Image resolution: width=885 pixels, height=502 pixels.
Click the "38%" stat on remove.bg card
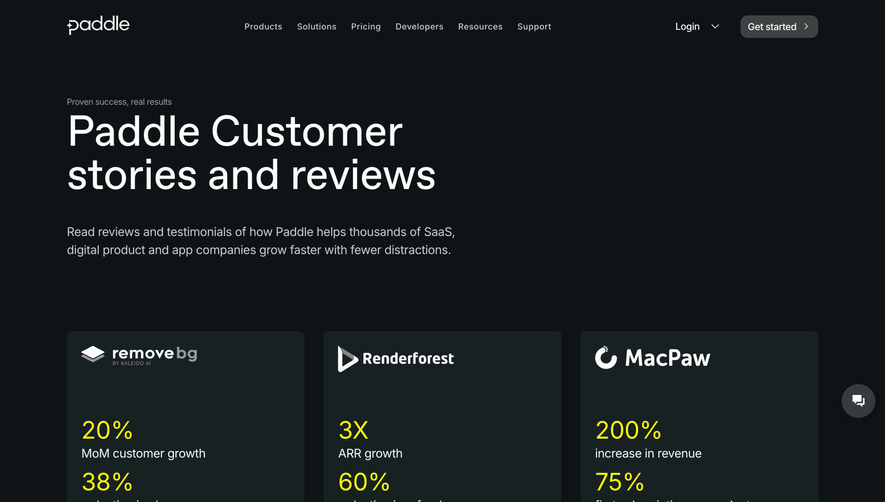click(107, 482)
